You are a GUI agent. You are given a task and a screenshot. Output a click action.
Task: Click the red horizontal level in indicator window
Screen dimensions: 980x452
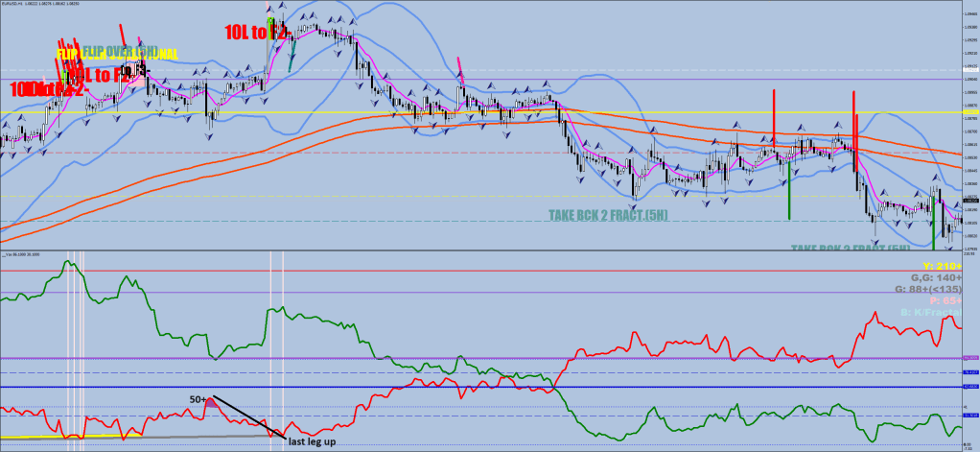point(479,271)
